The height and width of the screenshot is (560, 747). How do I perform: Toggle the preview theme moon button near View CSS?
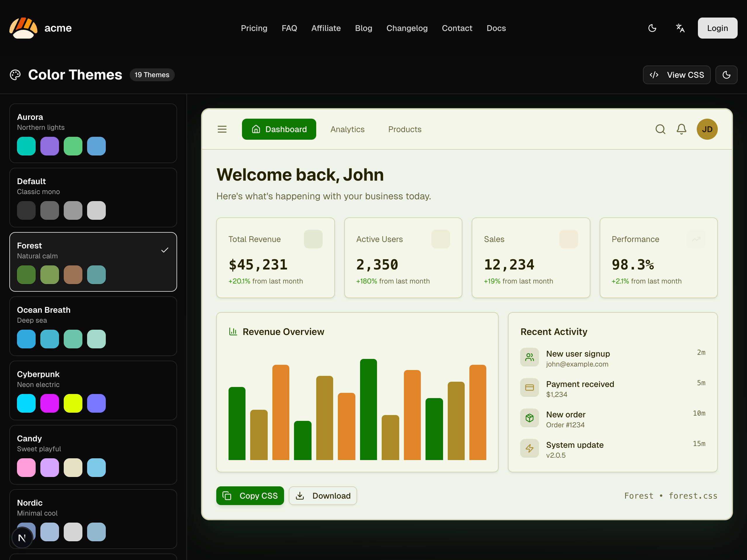pyautogui.click(x=727, y=75)
